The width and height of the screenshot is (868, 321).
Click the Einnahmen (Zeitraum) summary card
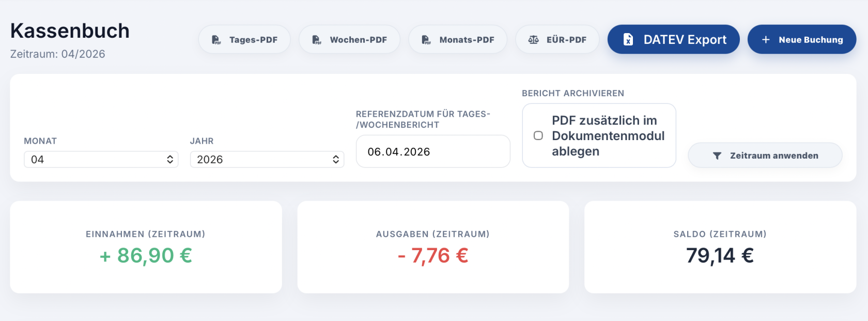pyautogui.click(x=146, y=247)
